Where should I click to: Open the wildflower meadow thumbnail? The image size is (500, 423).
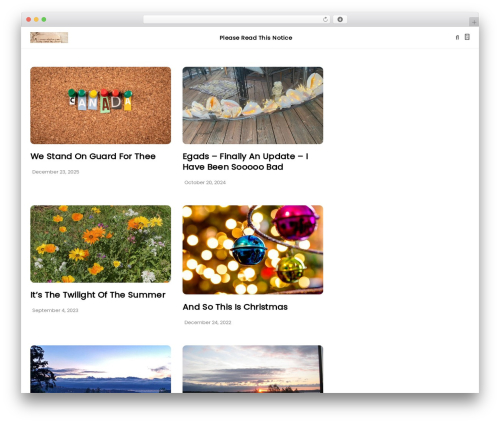tap(101, 244)
